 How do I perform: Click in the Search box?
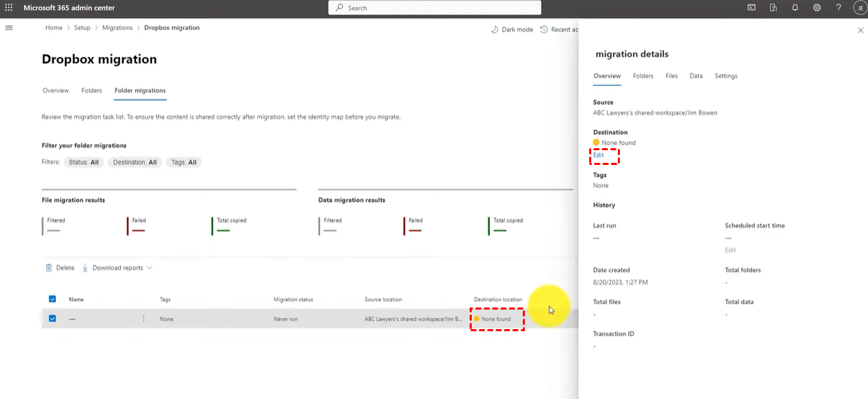[x=435, y=8]
